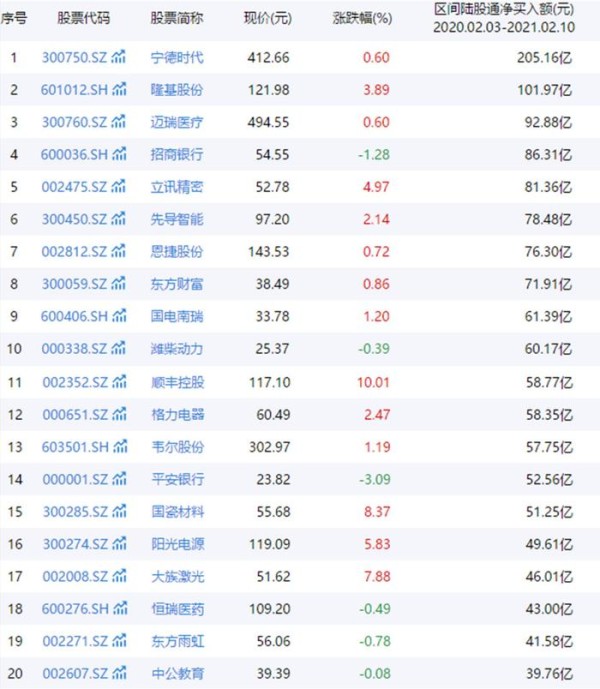Open stock link 国电南瑞
The image size is (600, 689).
pyautogui.click(x=177, y=316)
